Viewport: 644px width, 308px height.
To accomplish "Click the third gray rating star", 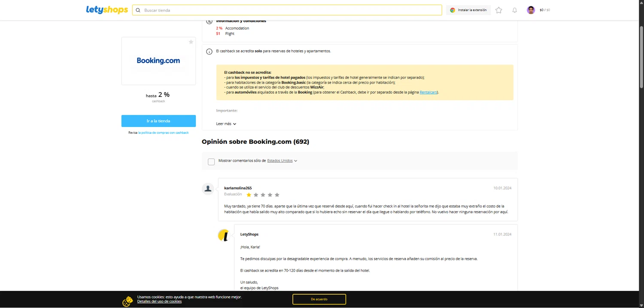I will [263, 195].
